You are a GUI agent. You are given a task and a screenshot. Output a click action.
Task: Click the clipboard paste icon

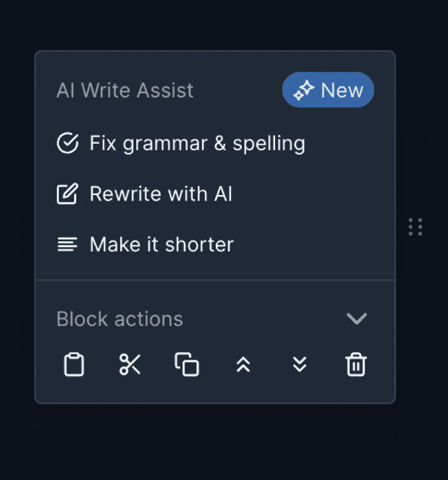point(74,364)
